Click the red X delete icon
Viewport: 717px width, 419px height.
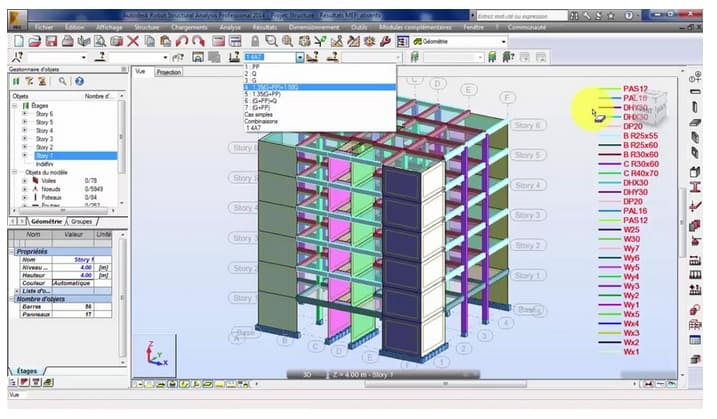click(x=134, y=41)
